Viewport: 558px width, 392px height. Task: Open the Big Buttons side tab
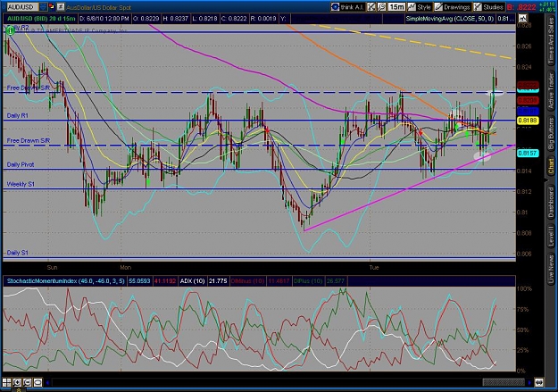coord(551,133)
